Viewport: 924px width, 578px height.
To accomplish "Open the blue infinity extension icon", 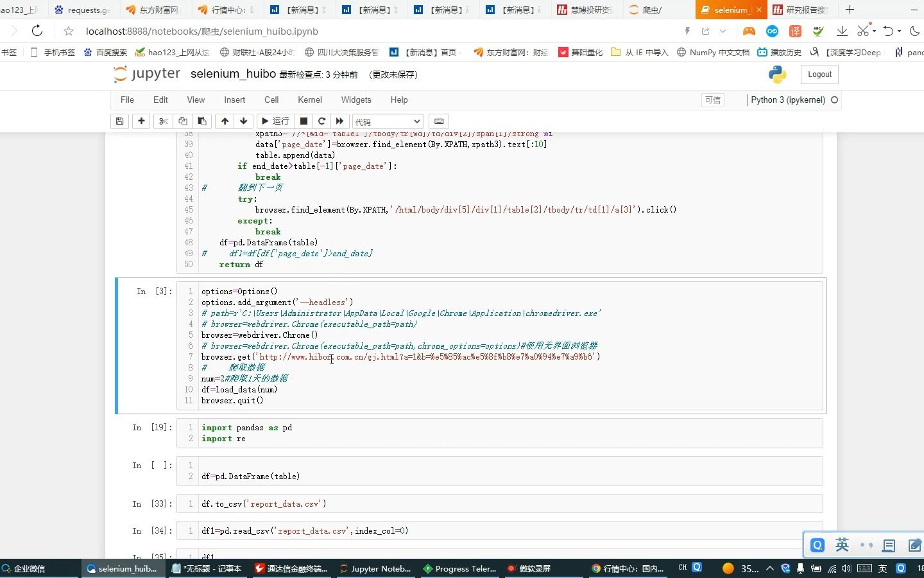I will [x=772, y=31].
